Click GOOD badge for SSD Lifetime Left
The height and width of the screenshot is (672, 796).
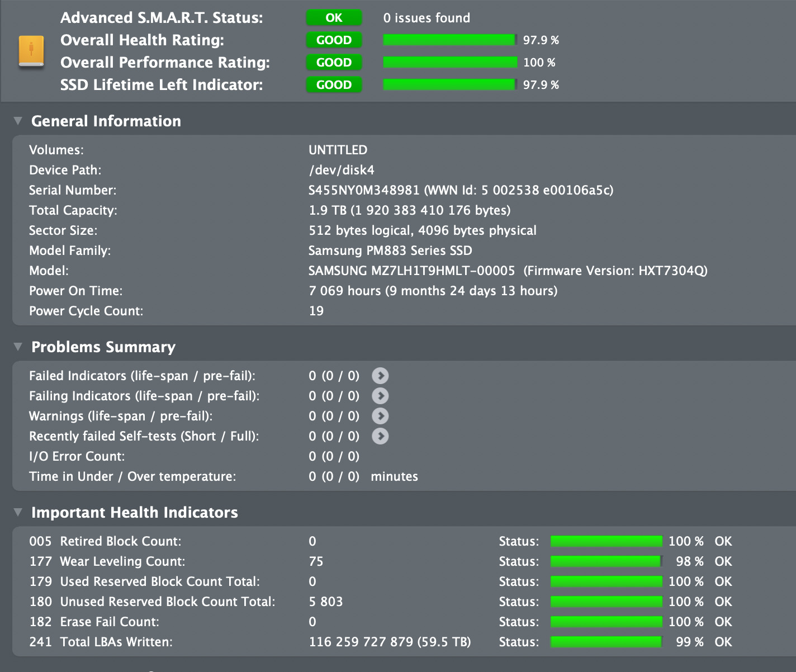pos(334,85)
